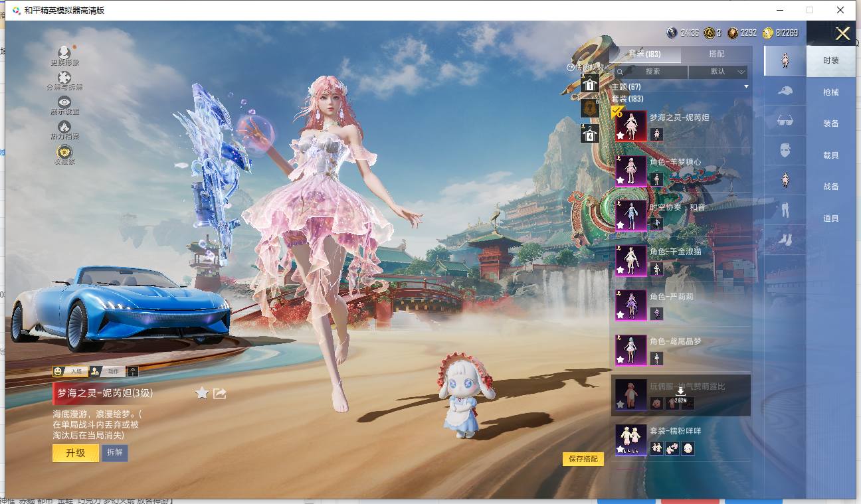This screenshot has width=861, height=504.
Task: Select the pants category icon
Action: (x=785, y=210)
